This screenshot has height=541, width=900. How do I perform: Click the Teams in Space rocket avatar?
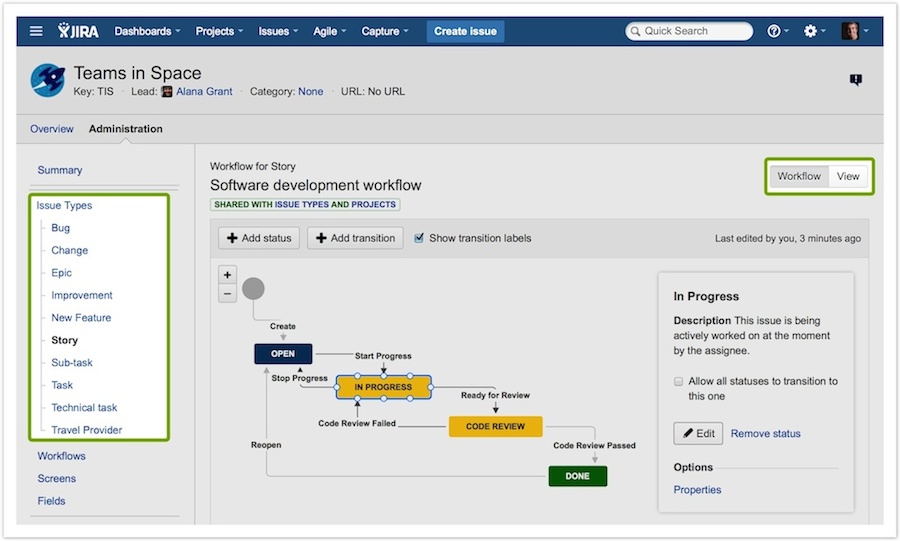coord(48,81)
